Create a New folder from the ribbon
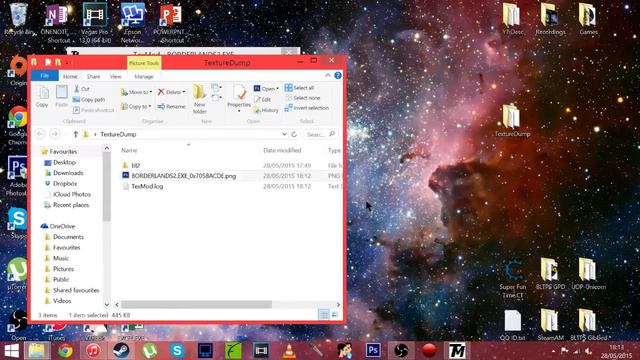 (x=200, y=99)
